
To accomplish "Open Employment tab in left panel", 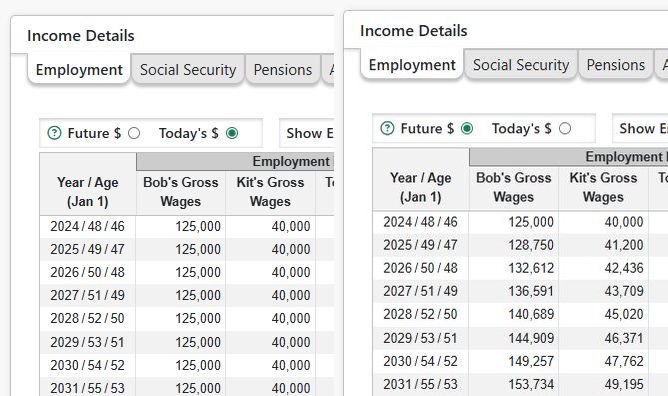I will [x=79, y=69].
